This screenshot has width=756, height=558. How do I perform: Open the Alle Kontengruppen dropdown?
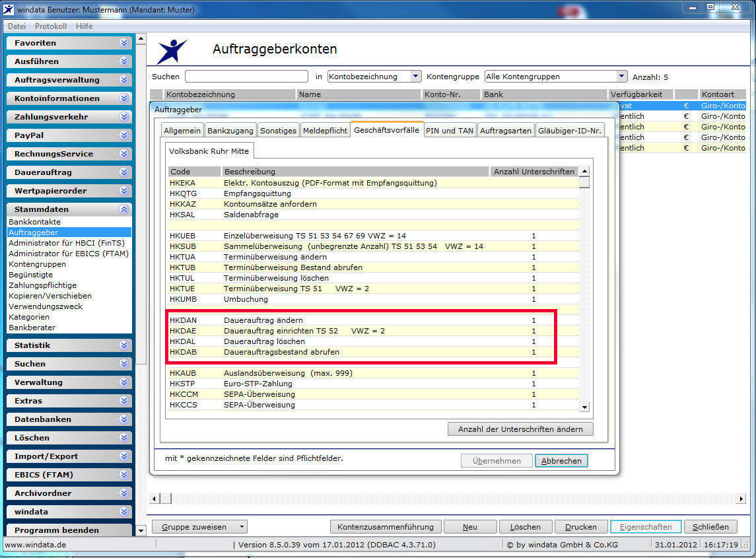(621, 76)
